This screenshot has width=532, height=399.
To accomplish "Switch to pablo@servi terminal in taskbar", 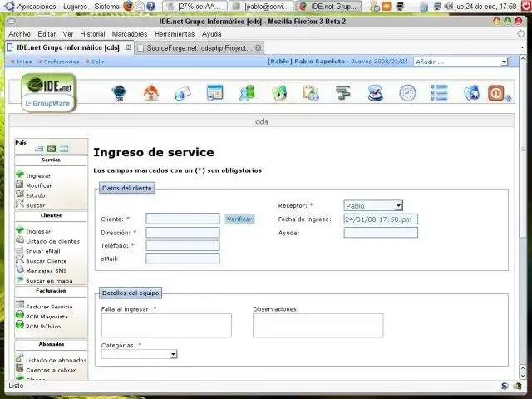I will click(x=262, y=6).
